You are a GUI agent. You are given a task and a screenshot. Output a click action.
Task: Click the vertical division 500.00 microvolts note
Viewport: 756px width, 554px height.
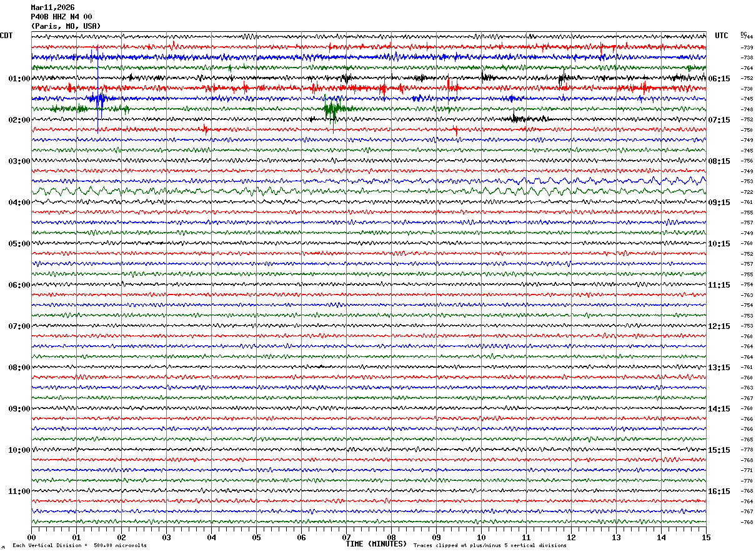(79, 546)
